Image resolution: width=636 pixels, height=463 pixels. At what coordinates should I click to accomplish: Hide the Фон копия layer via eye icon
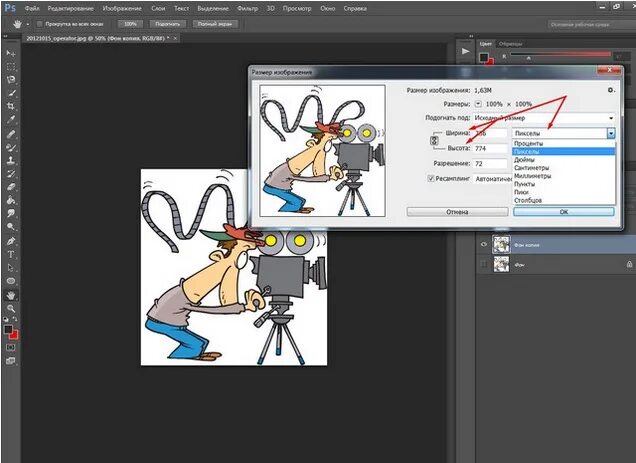[483, 245]
